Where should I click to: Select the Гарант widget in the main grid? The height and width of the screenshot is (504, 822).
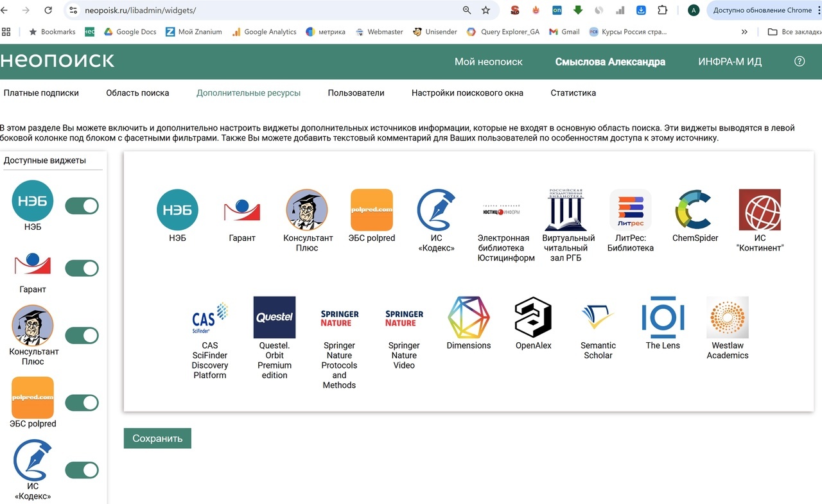pos(241,210)
